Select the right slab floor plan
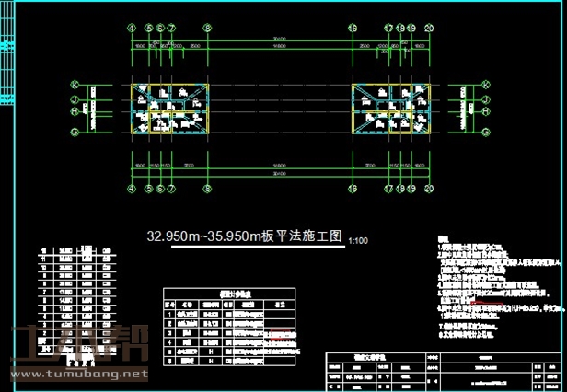The width and height of the screenshot is (567, 392). coord(390,109)
